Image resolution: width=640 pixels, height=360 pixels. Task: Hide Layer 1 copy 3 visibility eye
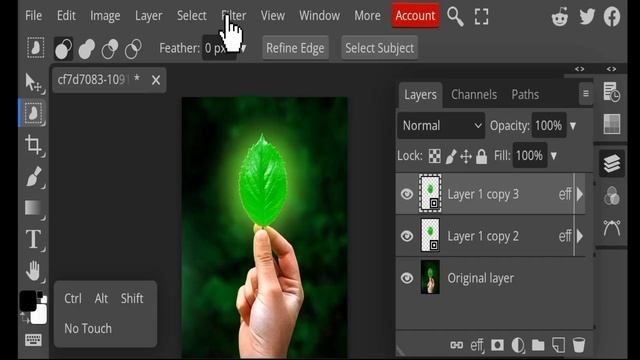407,194
